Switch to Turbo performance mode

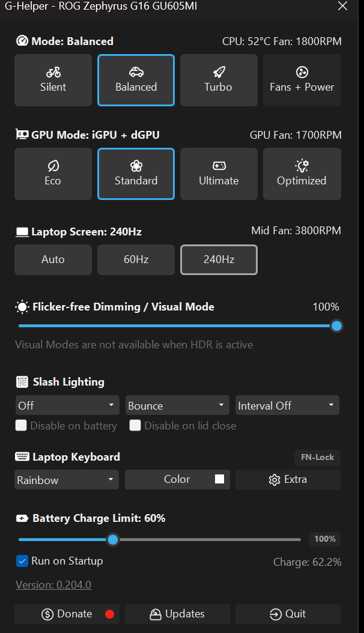(219, 80)
